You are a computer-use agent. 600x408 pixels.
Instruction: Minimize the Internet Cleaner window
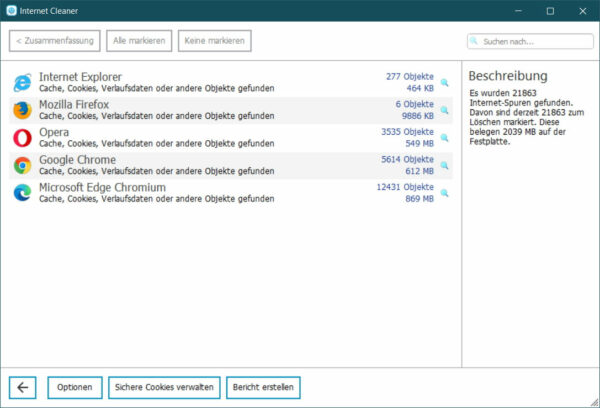518,11
